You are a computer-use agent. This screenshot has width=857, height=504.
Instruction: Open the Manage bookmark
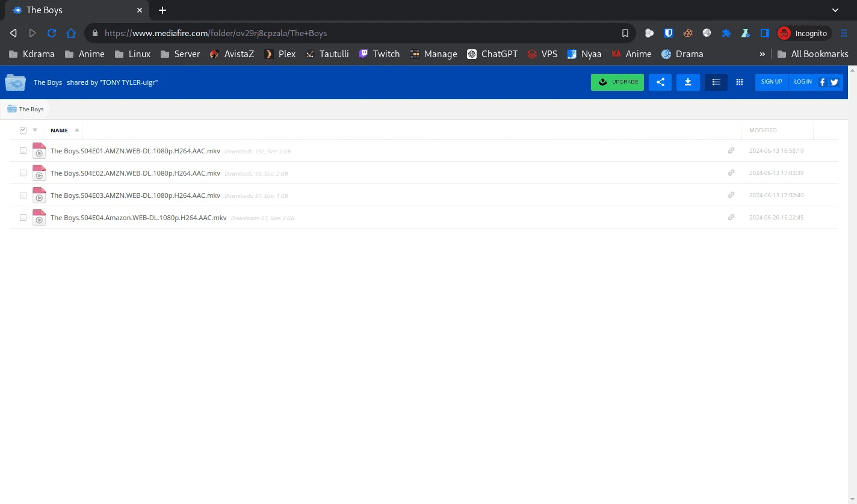[433, 54]
